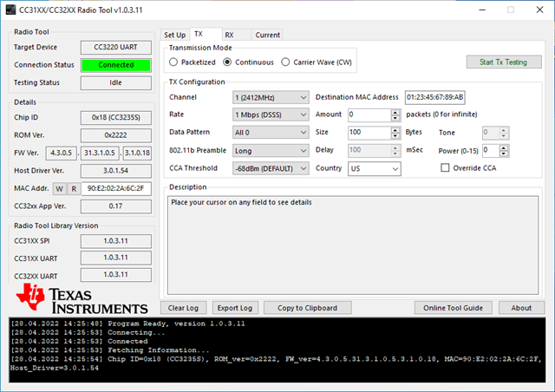The height and width of the screenshot is (392, 555).
Task: Click the Target Device CC3220 UART field
Action: point(115,48)
